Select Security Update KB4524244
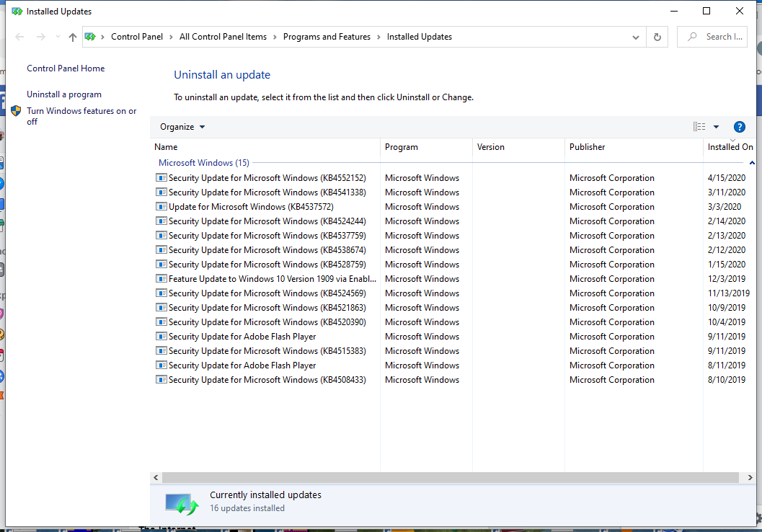The image size is (762, 532). [x=267, y=221]
